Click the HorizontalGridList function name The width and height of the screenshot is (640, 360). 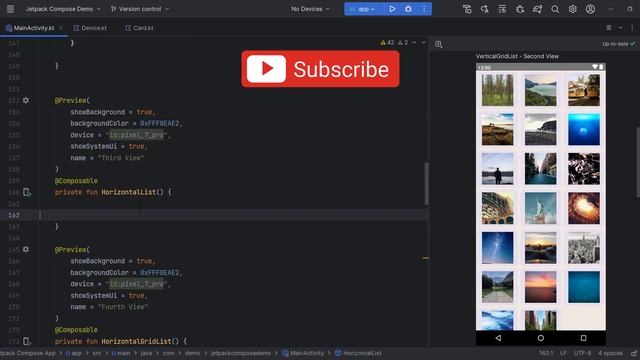[x=136, y=341]
